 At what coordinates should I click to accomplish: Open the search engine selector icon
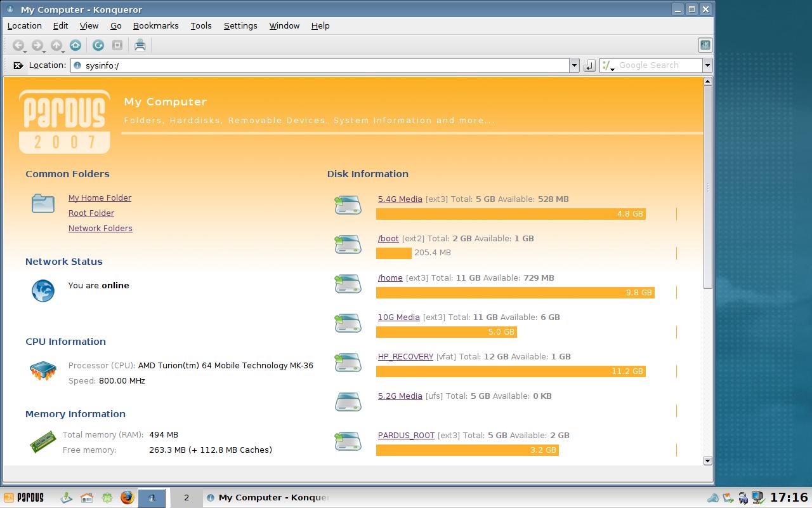point(608,65)
